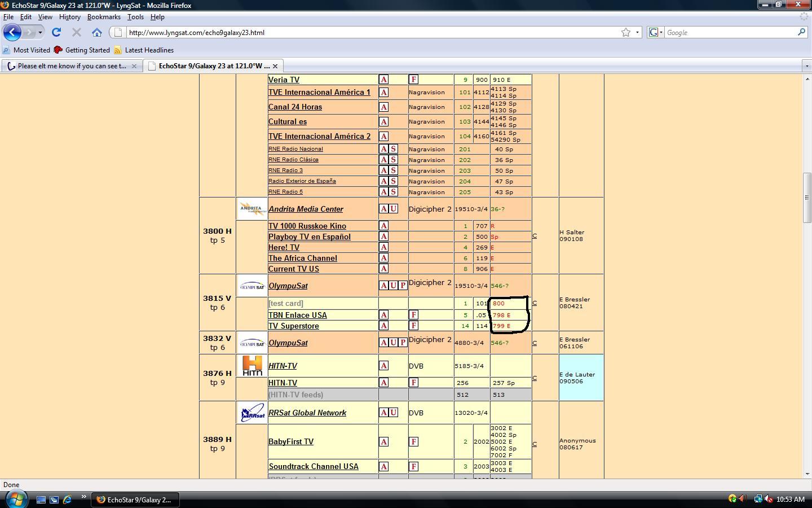Click the Internet Explorer quick launch icon

click(x=68, y=500)
